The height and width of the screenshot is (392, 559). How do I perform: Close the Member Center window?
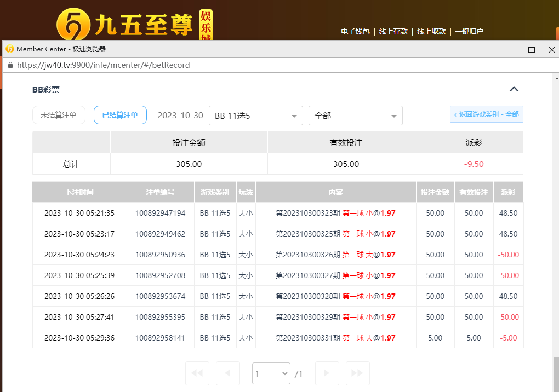(551, 49)
